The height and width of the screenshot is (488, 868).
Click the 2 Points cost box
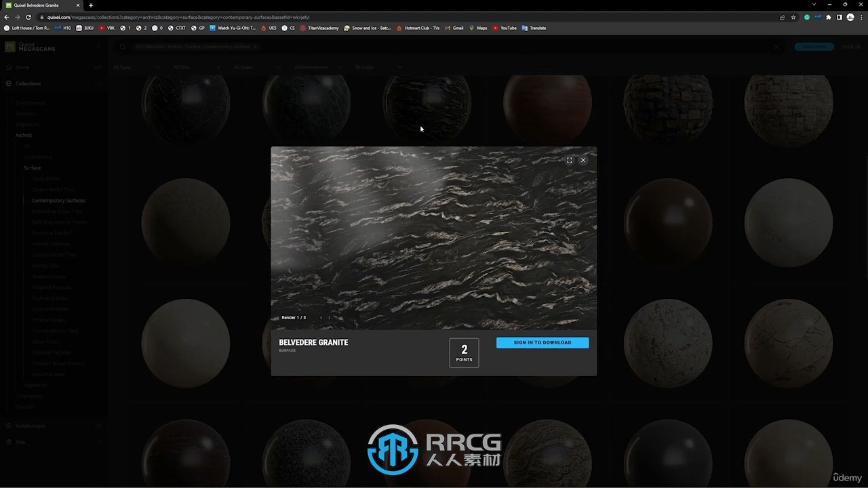click(x=464, y=352)
